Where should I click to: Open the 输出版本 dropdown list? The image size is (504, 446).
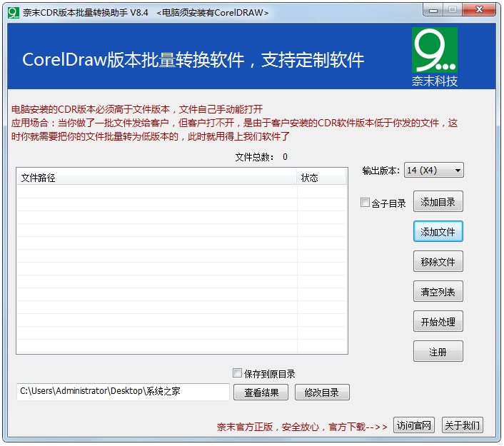(x=434, y=171)
